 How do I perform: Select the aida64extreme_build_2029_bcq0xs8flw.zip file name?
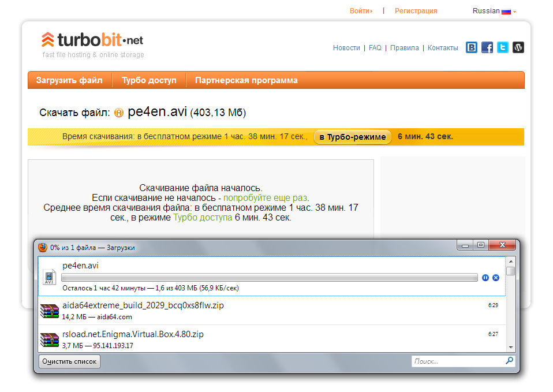click(x=143, y=305)
